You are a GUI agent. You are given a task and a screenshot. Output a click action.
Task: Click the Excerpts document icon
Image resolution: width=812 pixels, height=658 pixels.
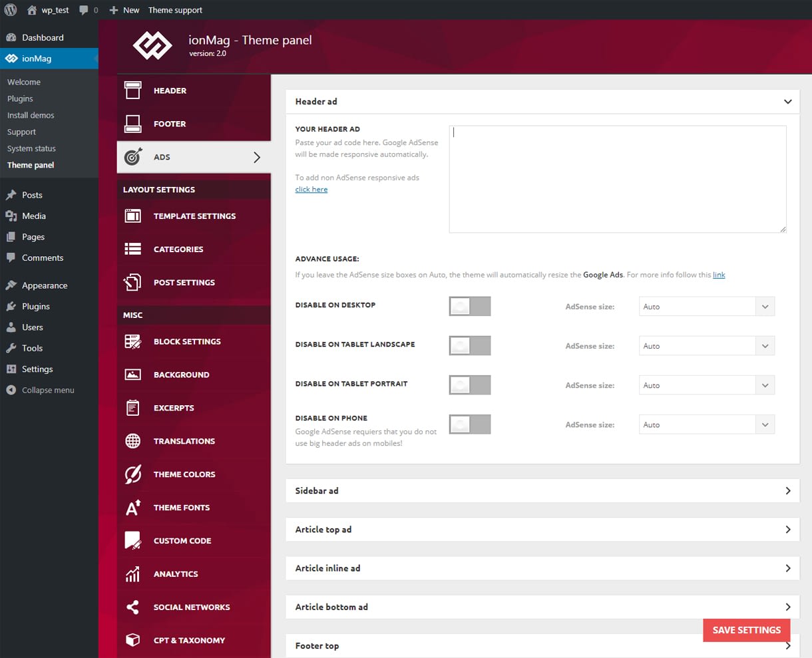pos(133,408)
